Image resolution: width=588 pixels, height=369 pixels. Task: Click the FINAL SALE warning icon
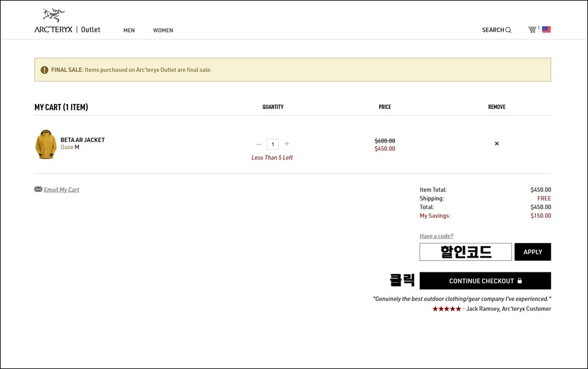[44, 70]
